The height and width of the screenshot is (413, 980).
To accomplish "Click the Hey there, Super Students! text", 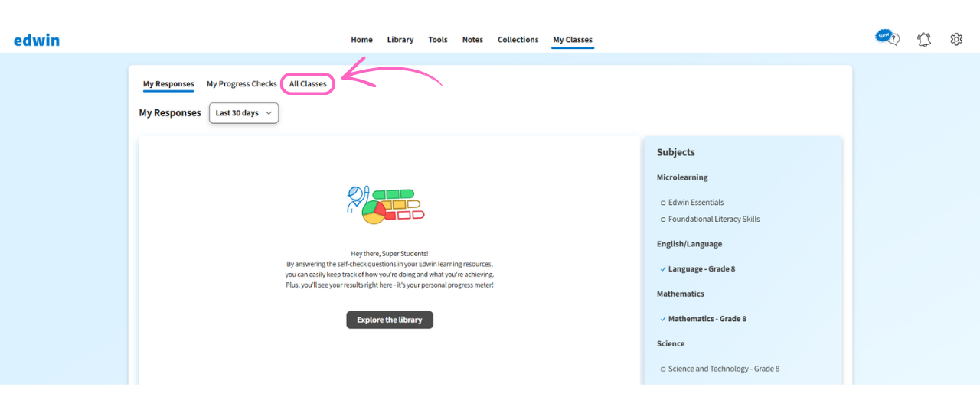I will pos(390,254).
